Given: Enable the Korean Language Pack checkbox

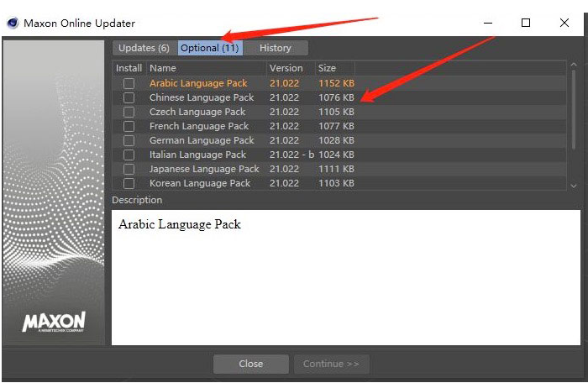Looking at the screenshot, I should (x=129, y=183).
